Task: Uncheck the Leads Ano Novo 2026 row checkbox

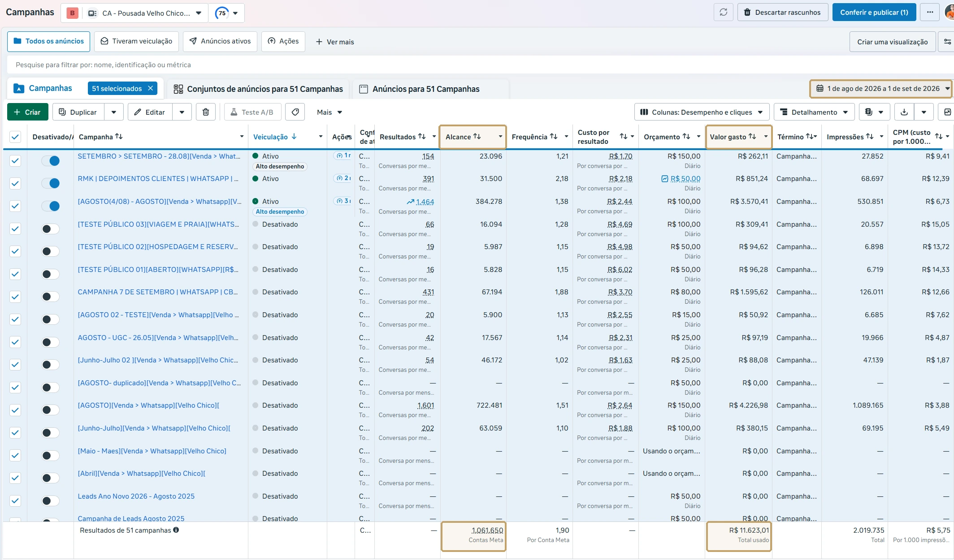Action: click(x=15, y=501)
